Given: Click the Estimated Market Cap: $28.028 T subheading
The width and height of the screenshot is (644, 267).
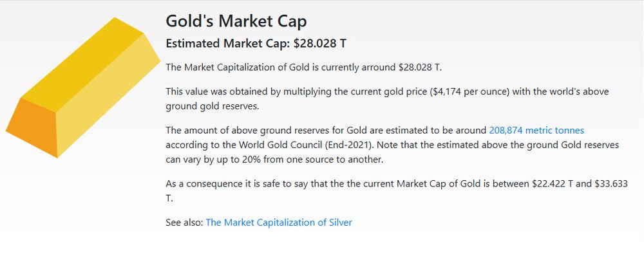Looking at the screenshot, I should coord(256,44).
